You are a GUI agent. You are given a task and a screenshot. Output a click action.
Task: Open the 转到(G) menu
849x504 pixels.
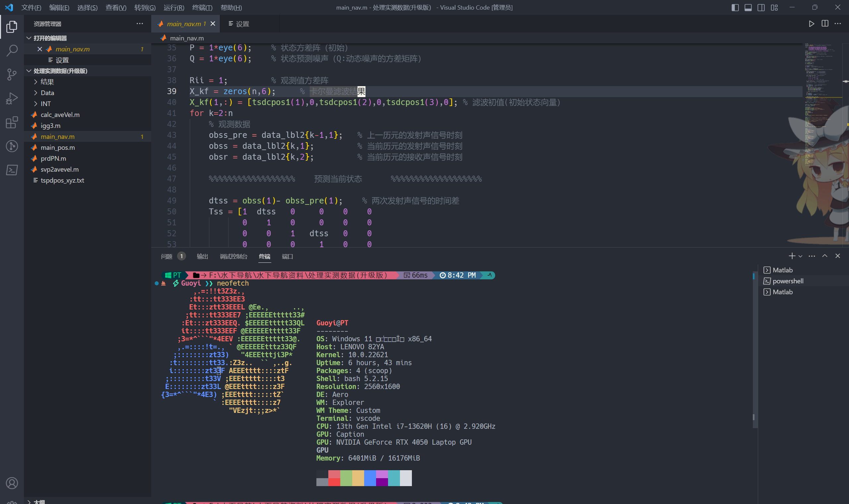coord(145,8)
